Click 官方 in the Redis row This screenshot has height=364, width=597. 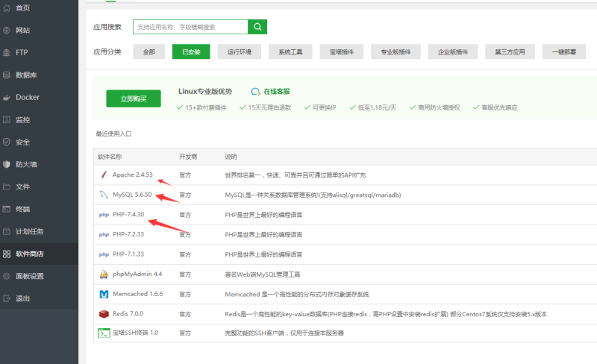pyautogui.click(x=185, y=314)
